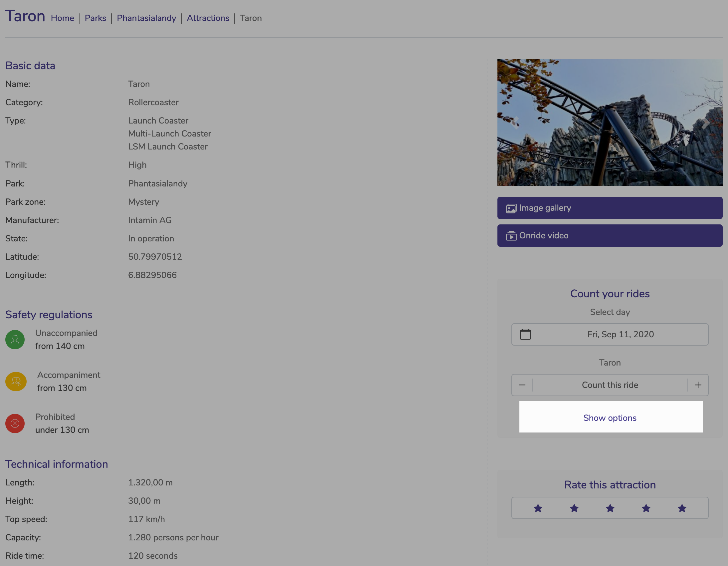Click the onride video play icon

tap(511, 236)
